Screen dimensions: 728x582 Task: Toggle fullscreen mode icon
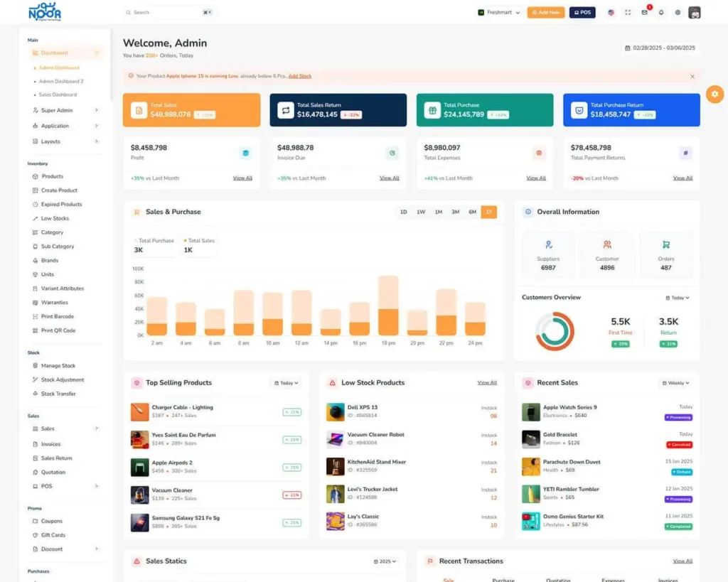[x=628, y=12]
